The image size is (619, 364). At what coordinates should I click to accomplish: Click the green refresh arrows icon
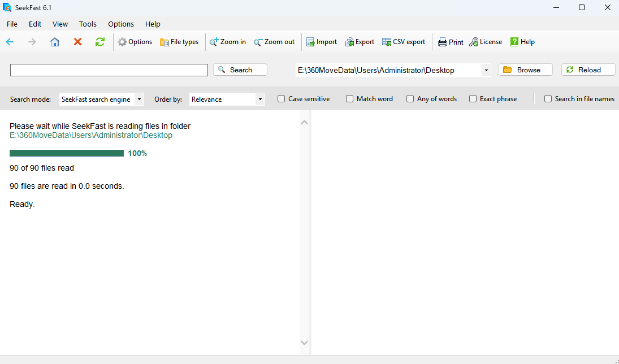pos(100,42)
